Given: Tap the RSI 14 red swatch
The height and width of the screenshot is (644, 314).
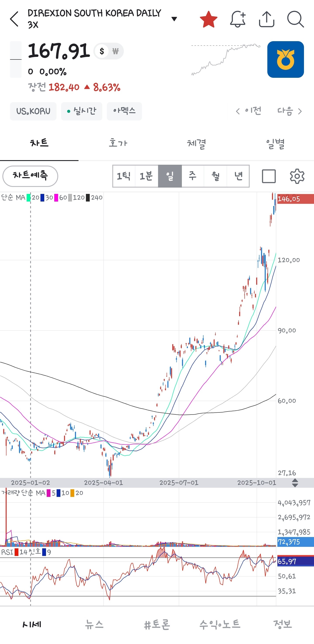Looking at the screenshot, I should click(17, 552).
